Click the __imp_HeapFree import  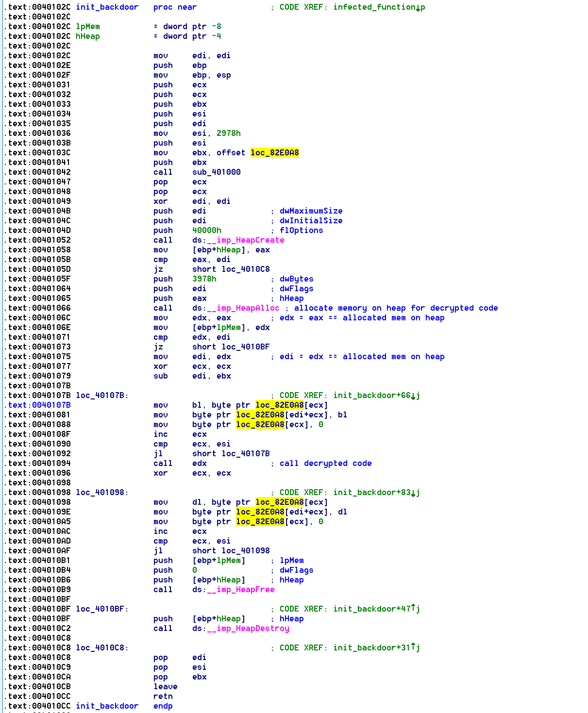click(x=240, y=590)
